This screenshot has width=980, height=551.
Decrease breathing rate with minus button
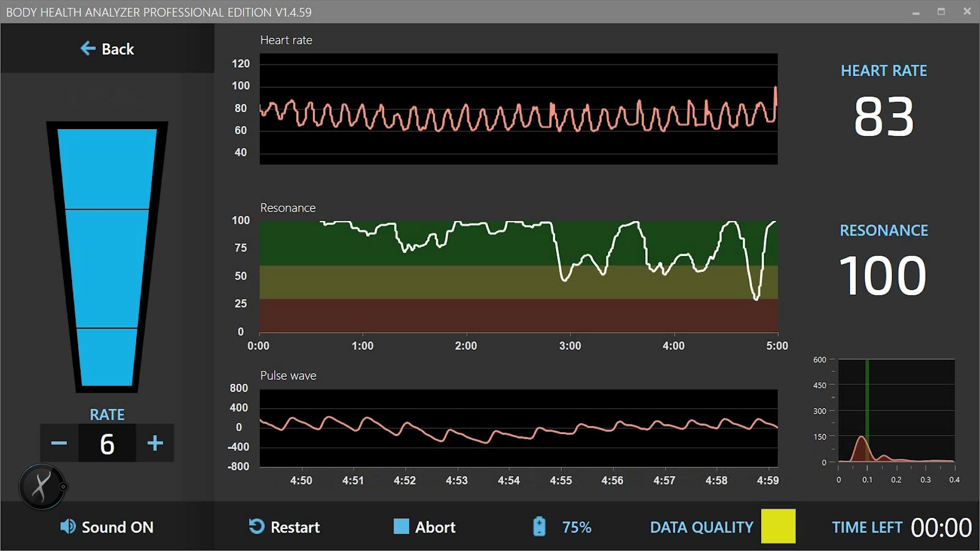(x=59, y=443)
